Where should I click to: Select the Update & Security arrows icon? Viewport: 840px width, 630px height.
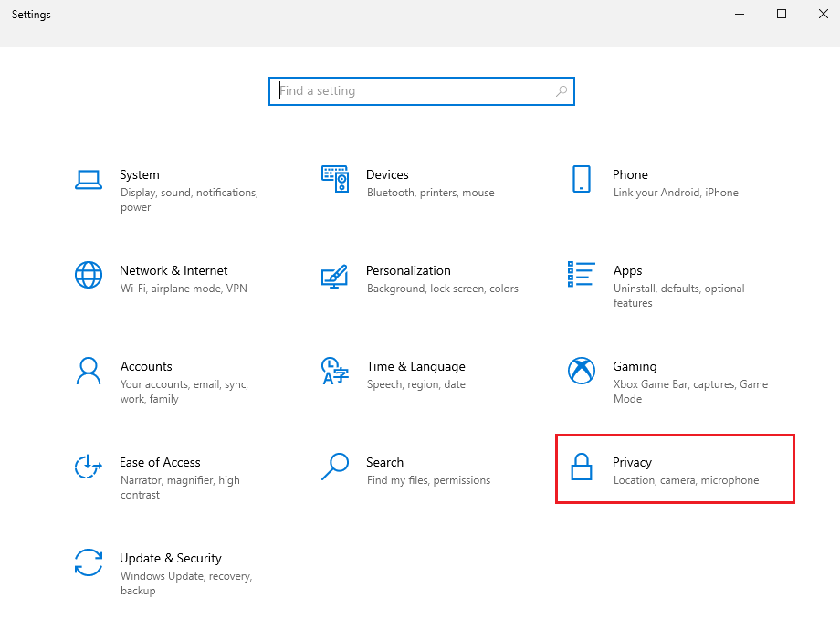tap(88, 562)
